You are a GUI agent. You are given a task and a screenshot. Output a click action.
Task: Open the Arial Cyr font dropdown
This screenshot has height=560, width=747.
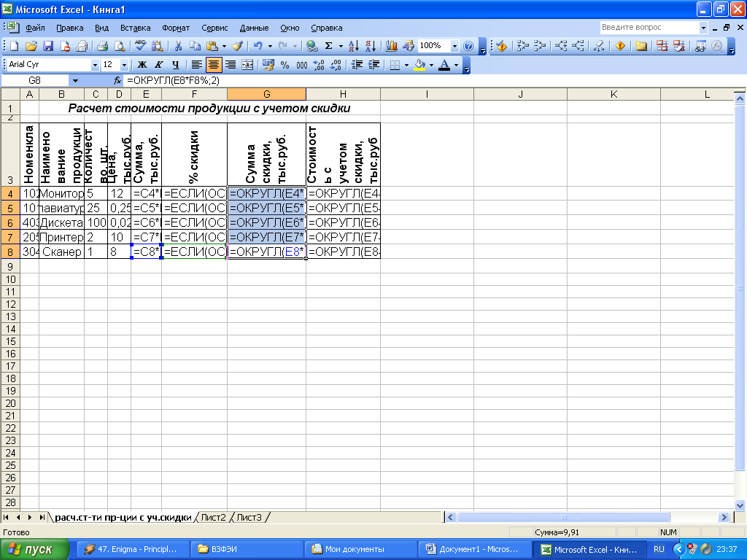pos(95,65)
